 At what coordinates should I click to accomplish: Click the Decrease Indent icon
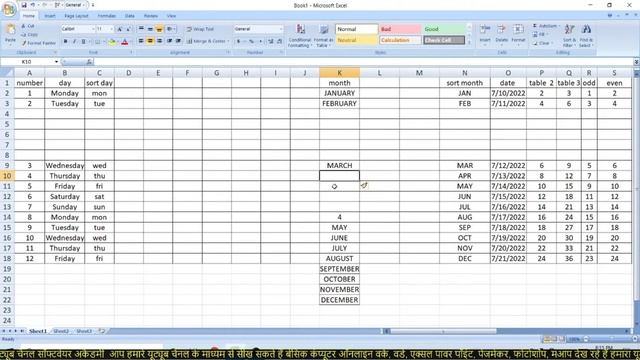[x=169, y=41]
